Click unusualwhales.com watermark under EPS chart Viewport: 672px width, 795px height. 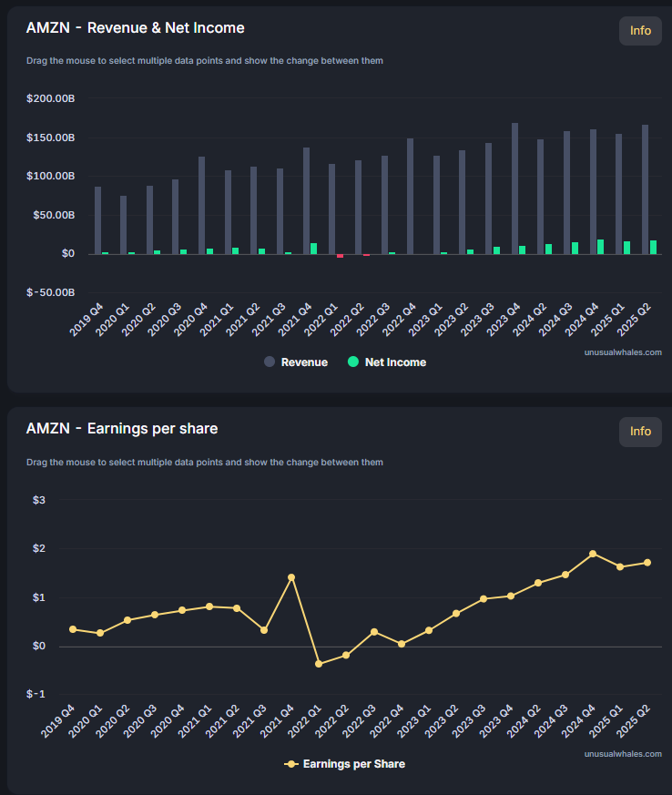coord(623,753)
